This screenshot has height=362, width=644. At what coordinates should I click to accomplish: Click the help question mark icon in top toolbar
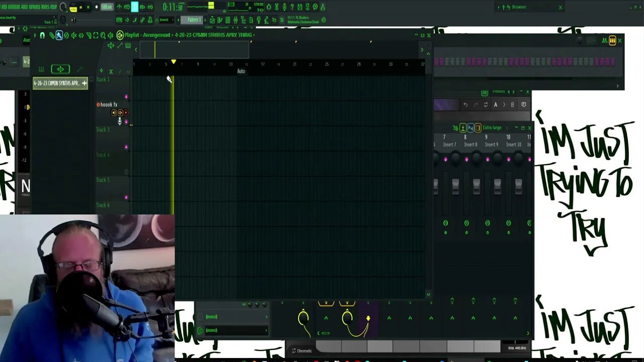tap(292, 7)
